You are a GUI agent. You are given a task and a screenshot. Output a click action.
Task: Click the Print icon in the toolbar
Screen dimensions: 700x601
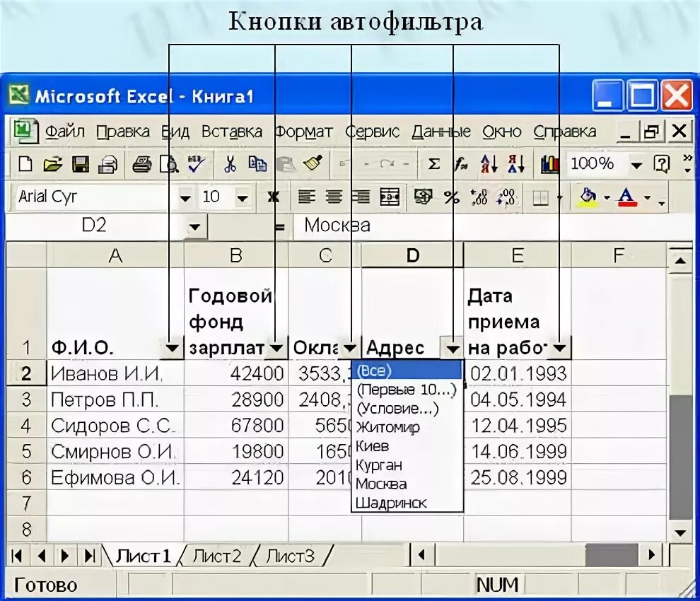[142, 164]
